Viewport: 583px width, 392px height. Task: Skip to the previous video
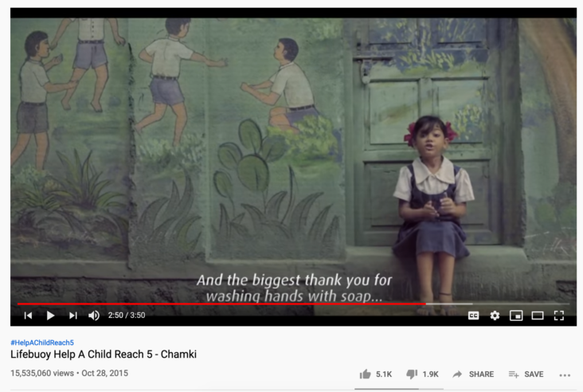point(28,316)
